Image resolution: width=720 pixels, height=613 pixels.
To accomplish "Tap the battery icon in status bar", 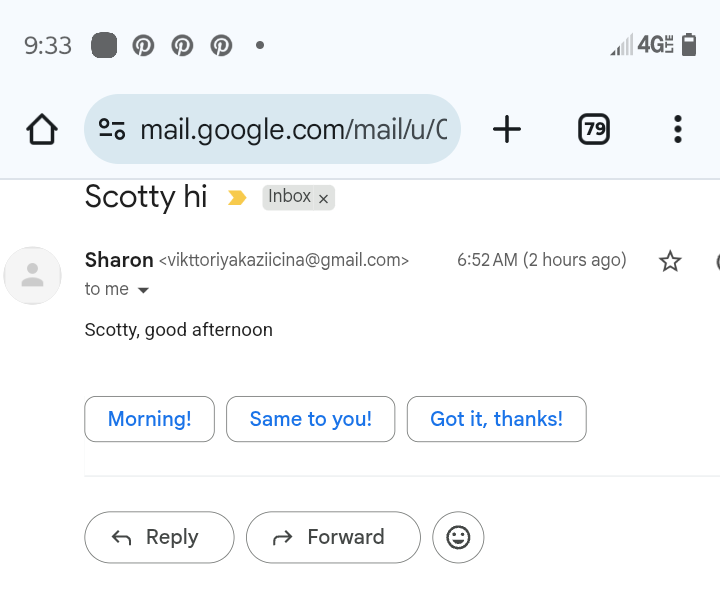I will coord(689,45).
